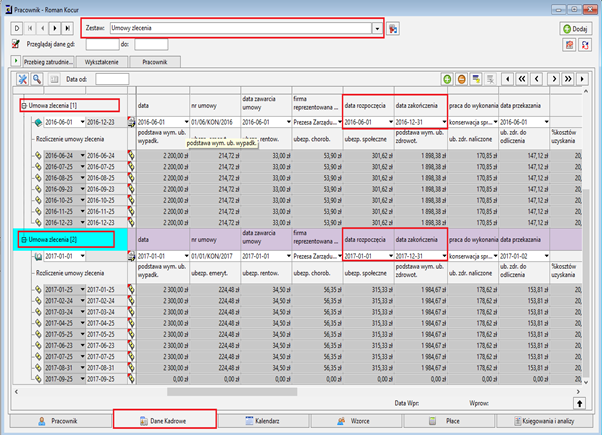Image resolution: width=602 pixels, height=435 pixels.
Task: Click the single left arrow grid button
Action: pyautogui.click(x=537, y=79)
